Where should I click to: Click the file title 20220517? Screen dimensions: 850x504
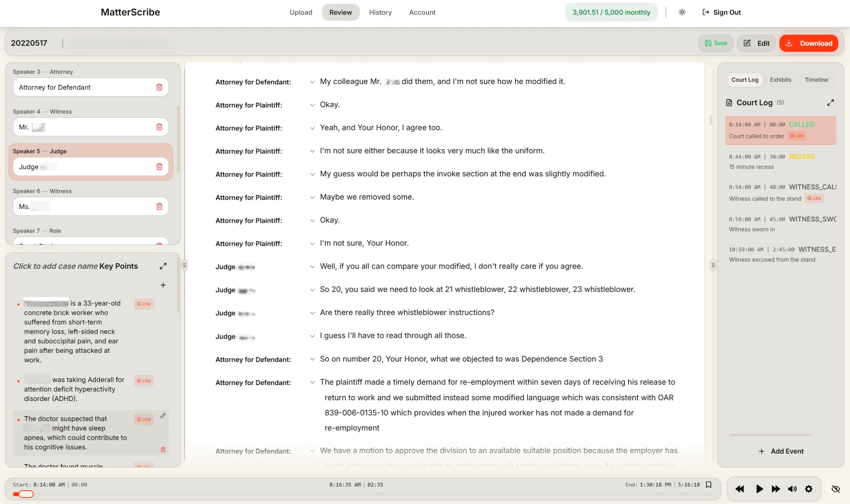point(29,43)
